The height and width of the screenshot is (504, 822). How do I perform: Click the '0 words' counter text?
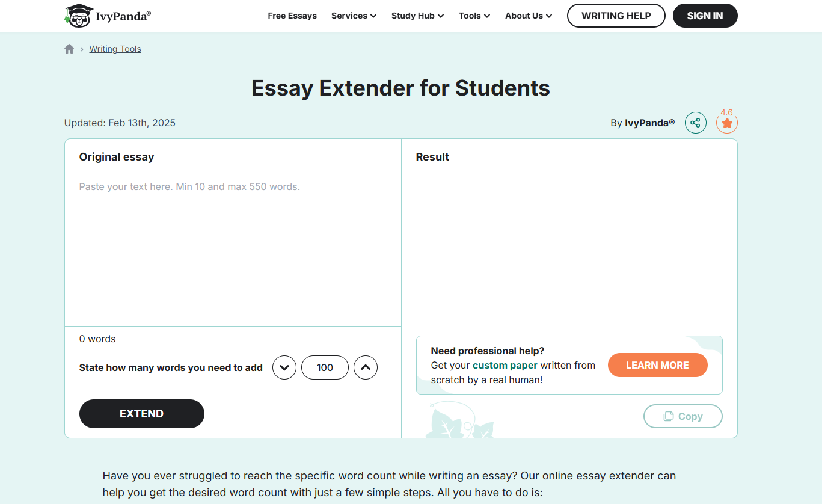click(97, 339)
